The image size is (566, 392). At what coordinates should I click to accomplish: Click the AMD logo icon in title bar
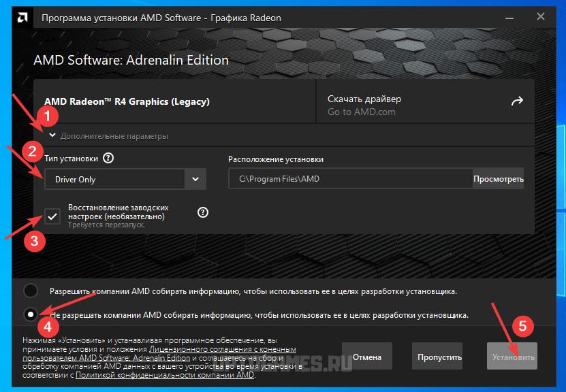coord(22,18)
